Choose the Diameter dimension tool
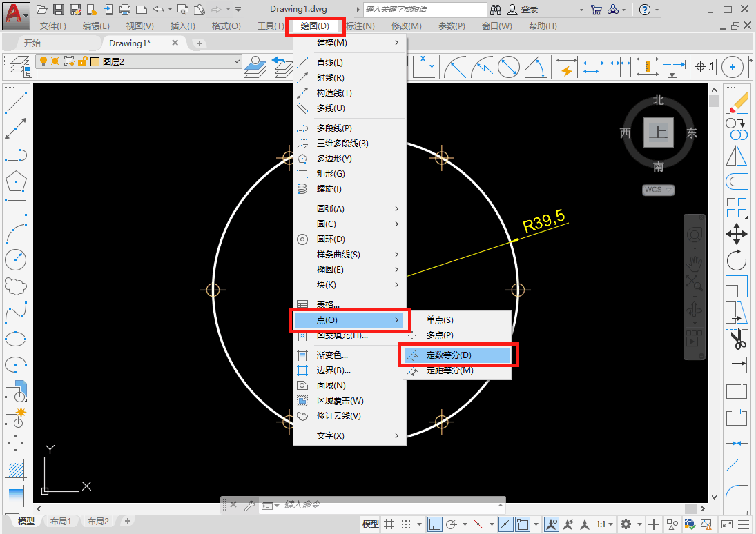This screenshot has width=756, height=534. click(x=508, y=68)
